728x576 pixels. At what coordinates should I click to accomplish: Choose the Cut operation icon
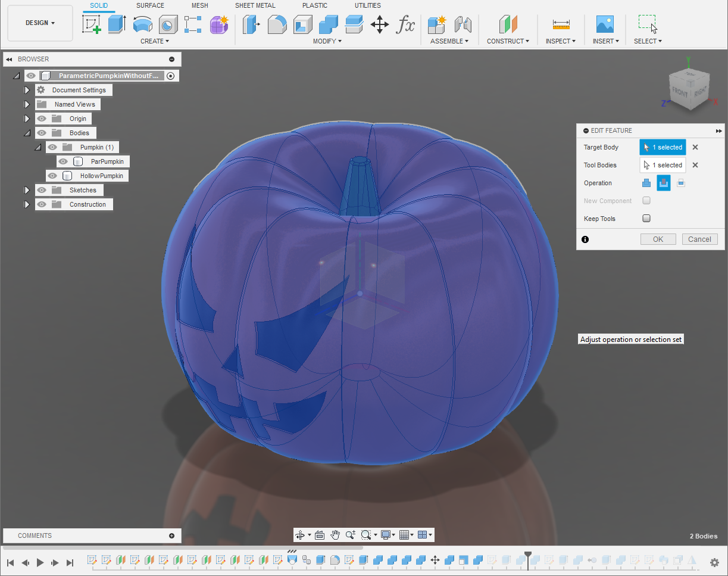click(x=664, y=183)
